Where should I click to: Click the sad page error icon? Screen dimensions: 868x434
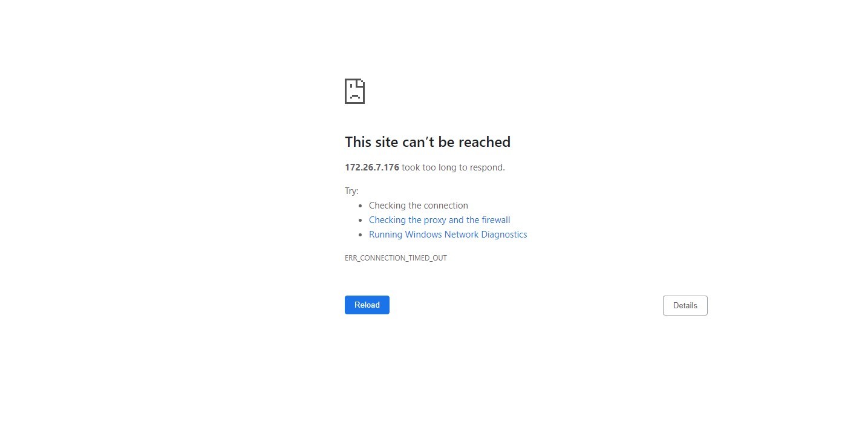pyautogui.click(x=354, y=91)
